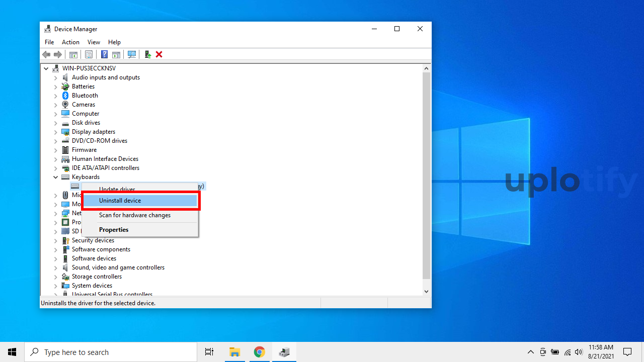Expand Sound, video and game controllers

tap(56, 267)
